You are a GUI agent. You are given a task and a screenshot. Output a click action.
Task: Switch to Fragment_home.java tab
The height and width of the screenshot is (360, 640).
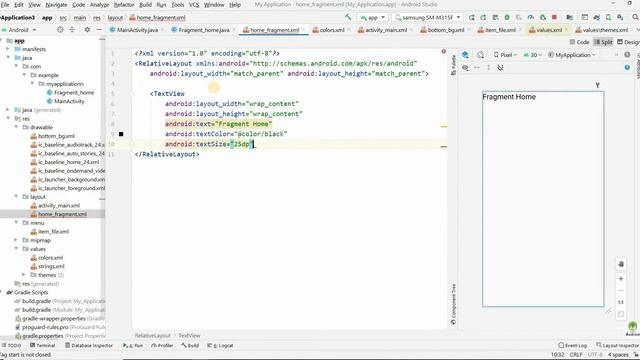(x=203, y=30)
